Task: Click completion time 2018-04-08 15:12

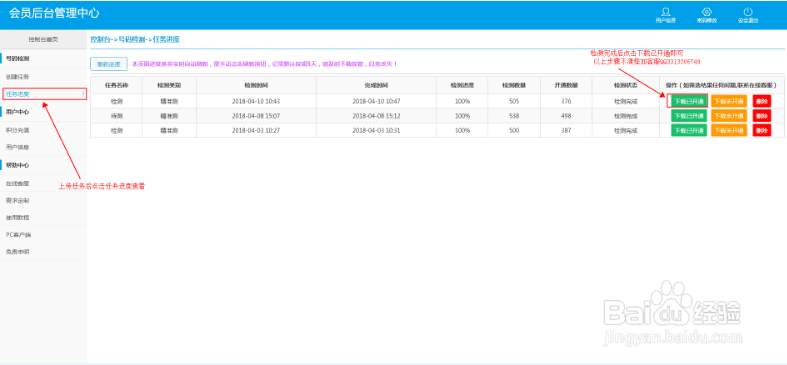Action: pyautogui.click(x=376, y=116)
